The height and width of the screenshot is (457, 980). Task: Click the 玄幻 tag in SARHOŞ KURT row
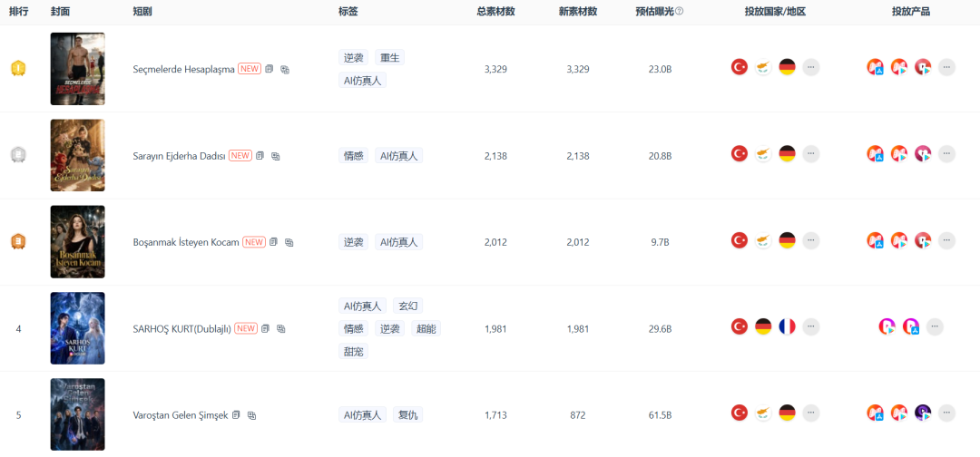408,306
